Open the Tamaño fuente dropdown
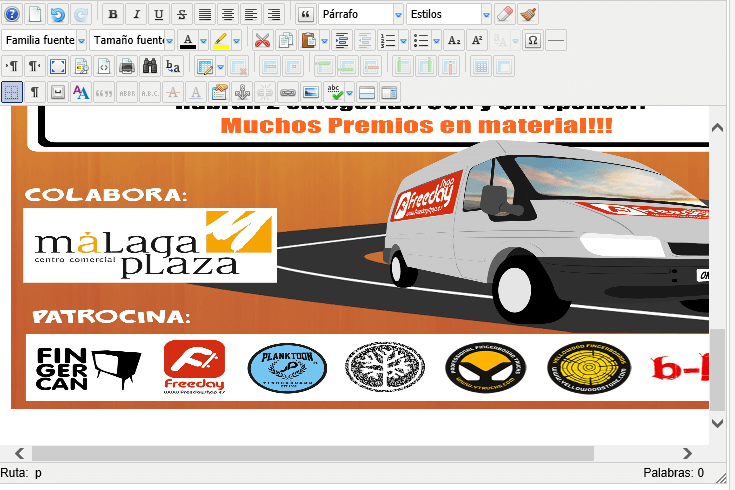This screenshot has height=490, width=735. (132, 40)
